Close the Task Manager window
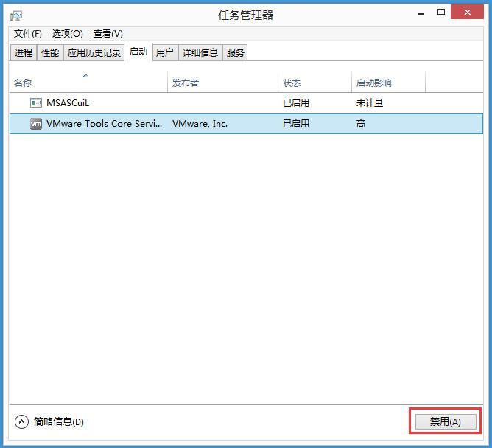Image resolution: width=492 pixels, height=448 pixels. point(467,13)
